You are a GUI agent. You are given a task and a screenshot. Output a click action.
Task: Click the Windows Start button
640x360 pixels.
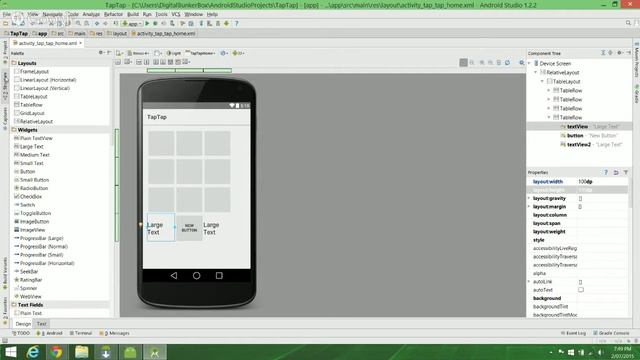click(x=10, y=352)
